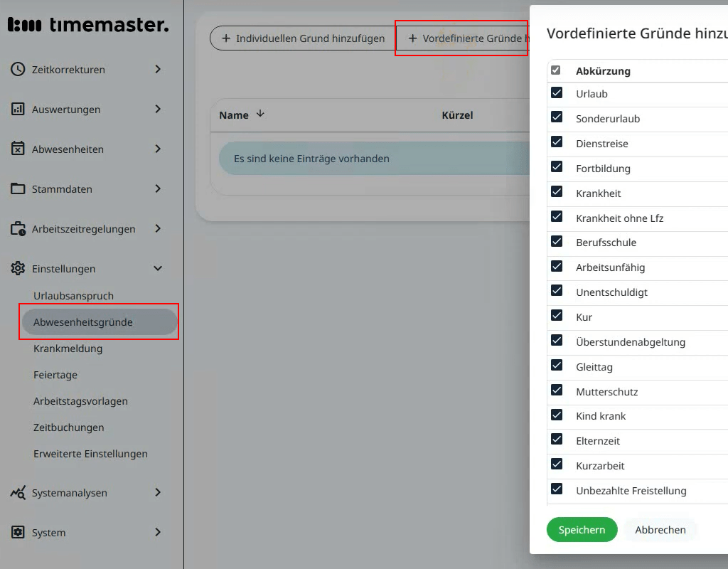The width and height of the screenshot is (728, 569).
Task: Go to Feiertage in the sidebar
Action: [55, 375]
